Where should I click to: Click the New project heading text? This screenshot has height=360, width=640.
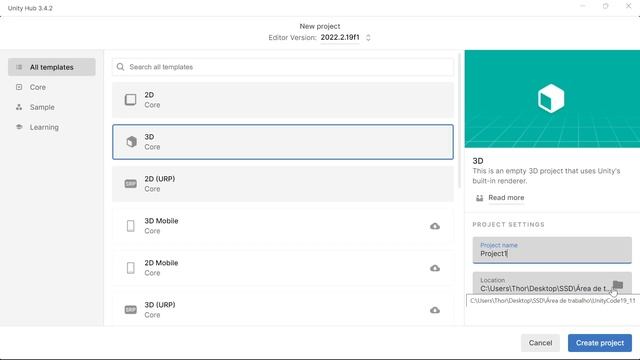click(320, 26)
